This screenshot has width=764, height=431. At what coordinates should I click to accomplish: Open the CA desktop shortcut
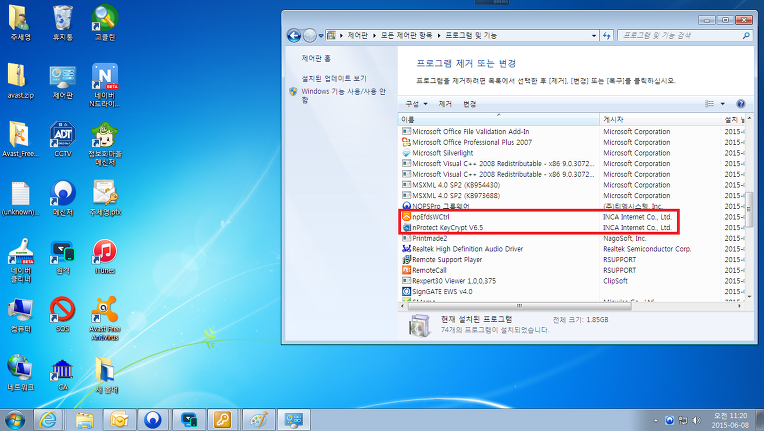(x=63, y=375)
